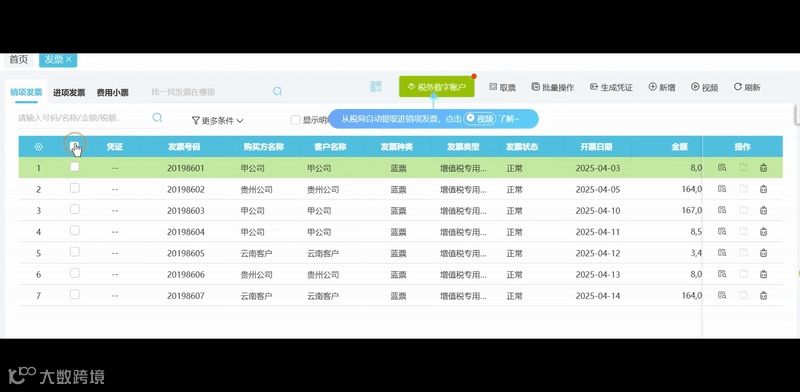This screenshot has height=392, width=800.
Task: Click the date 2025-04-03
Action: [x=597, y=168]
